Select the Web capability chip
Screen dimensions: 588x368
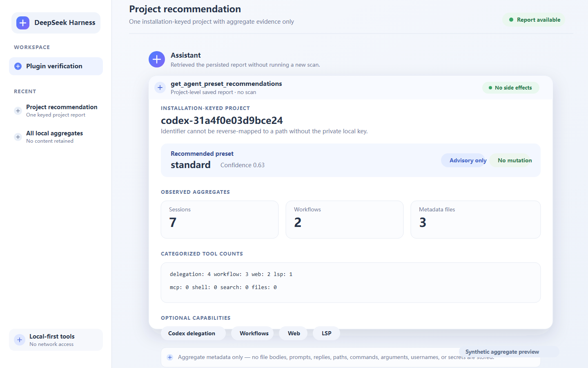[294, 333]
